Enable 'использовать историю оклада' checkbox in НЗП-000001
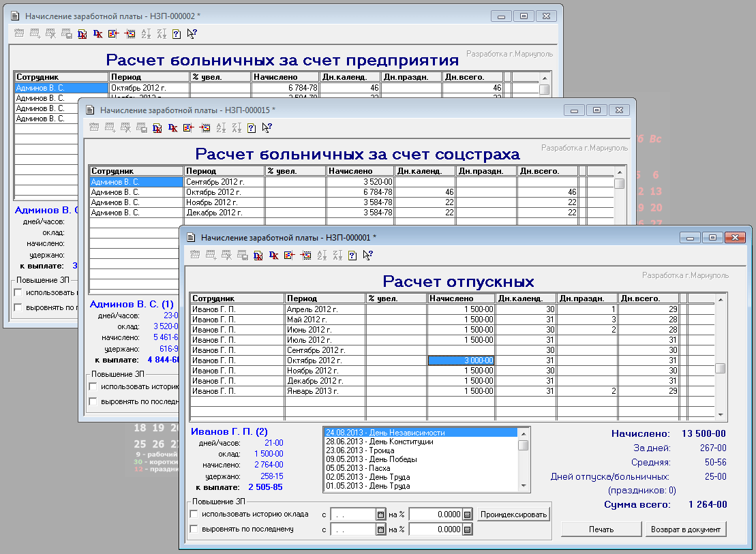 [194, 514]
